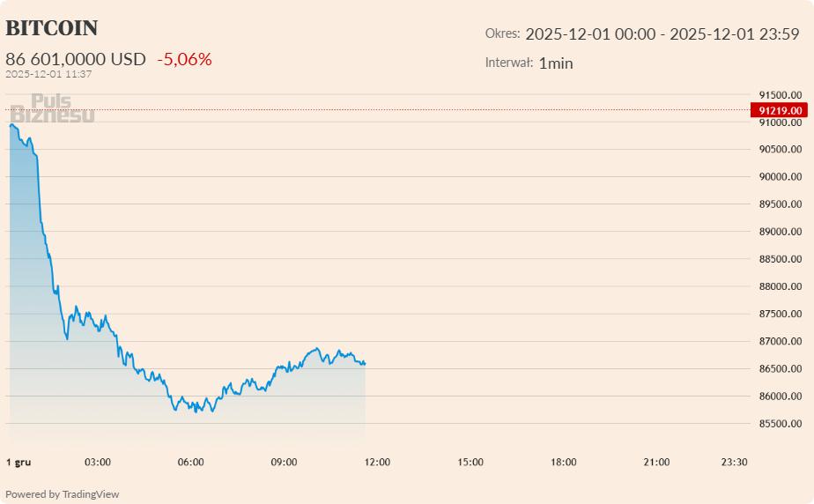
Task: Select the 09:00 time axis label
Action: (284, 462)
